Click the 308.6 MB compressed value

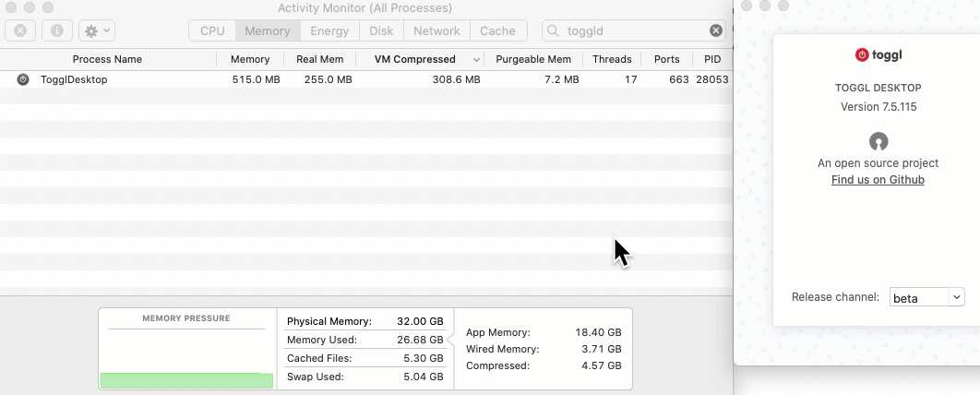click(x=456, y=79)
